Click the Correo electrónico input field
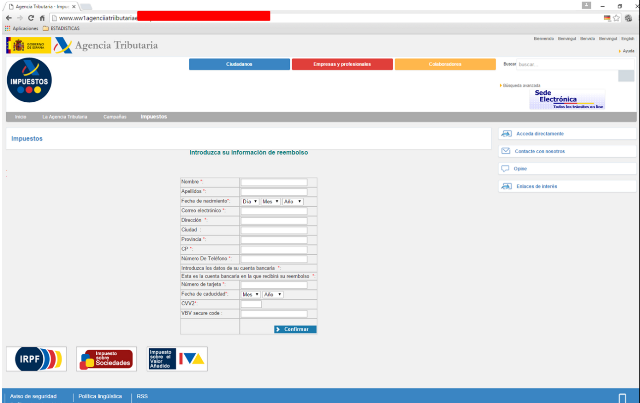The image size is (640, 403). click(274, 211)
